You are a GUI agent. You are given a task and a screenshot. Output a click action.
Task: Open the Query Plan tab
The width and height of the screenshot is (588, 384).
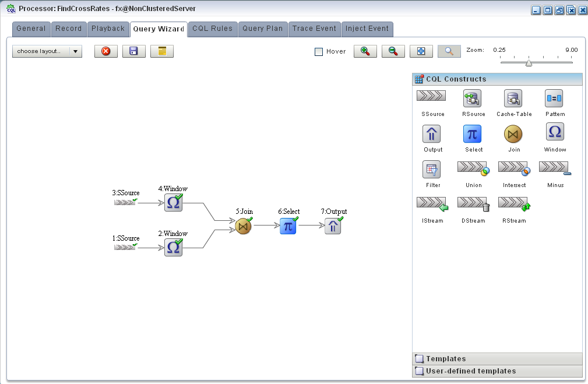click(x=262, y=29)
